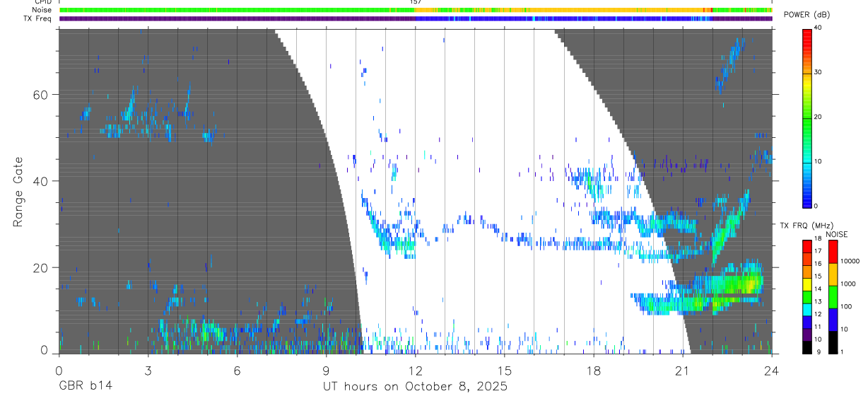Select the 'NOISE' legend title

[x=837, y=234]
